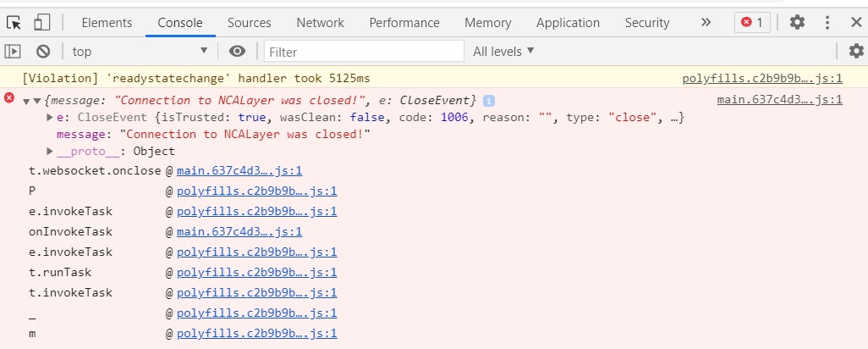Click the t.runTask stack frame name
This screenshot has width=868, height=349.
tap(60, 272)
